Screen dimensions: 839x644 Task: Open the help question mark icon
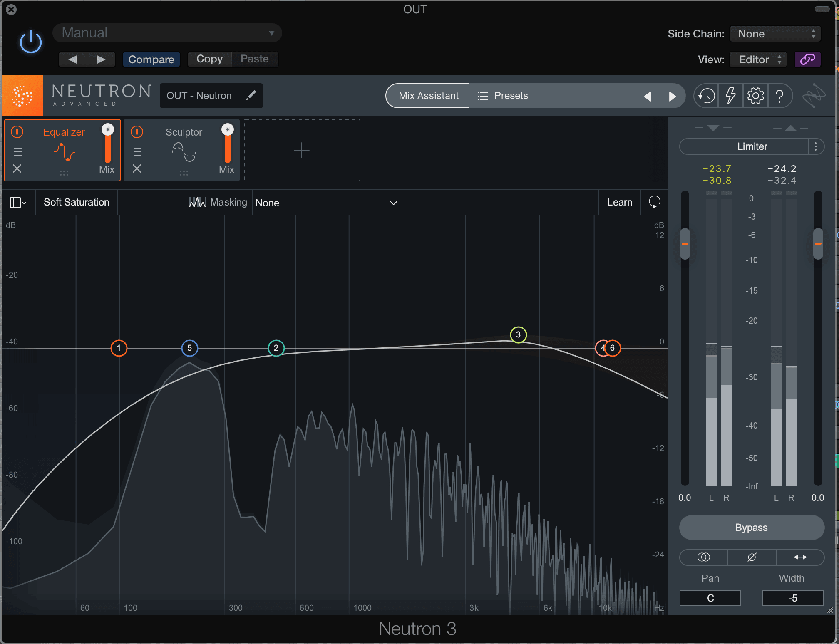(780, 96)
